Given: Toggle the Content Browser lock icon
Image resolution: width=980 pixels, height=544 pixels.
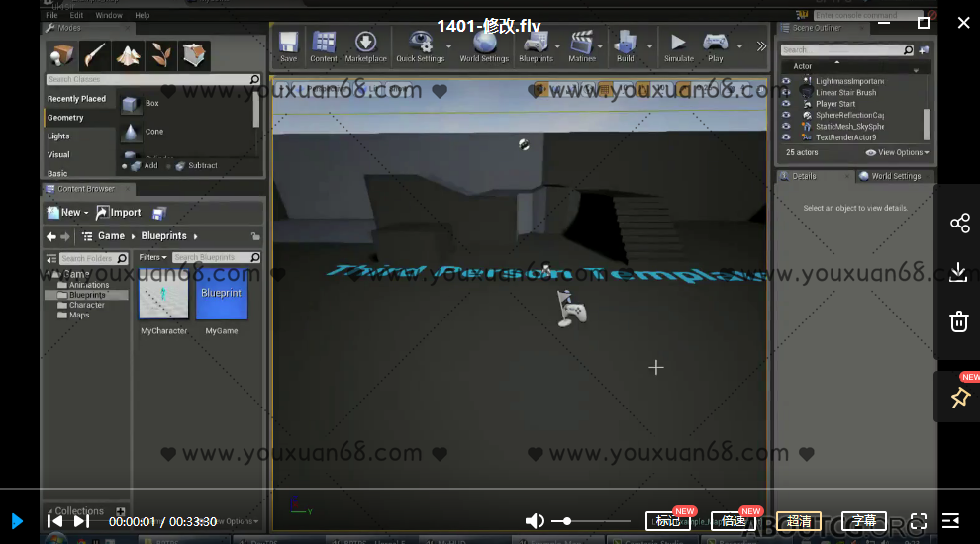Looking at the screenshot, I should (x=255, y=236).
